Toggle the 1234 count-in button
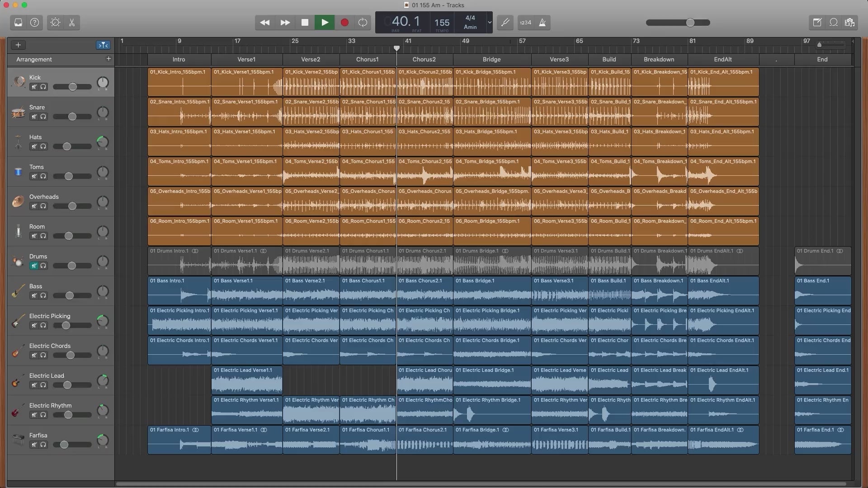868x488 pixels. (x=525, y=23)
